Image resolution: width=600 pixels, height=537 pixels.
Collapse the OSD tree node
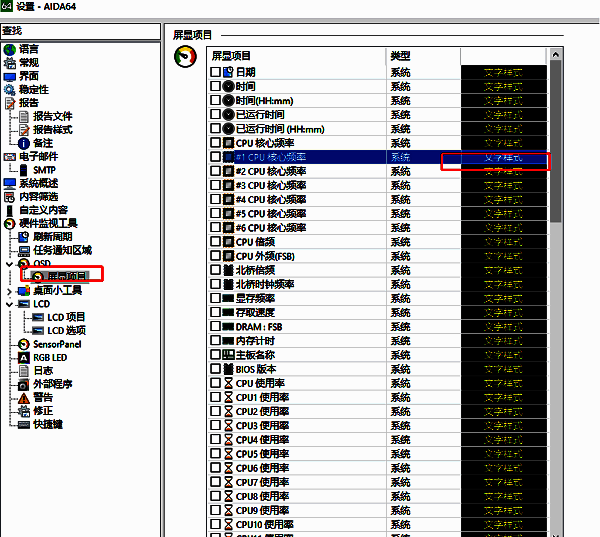[10, 263]
